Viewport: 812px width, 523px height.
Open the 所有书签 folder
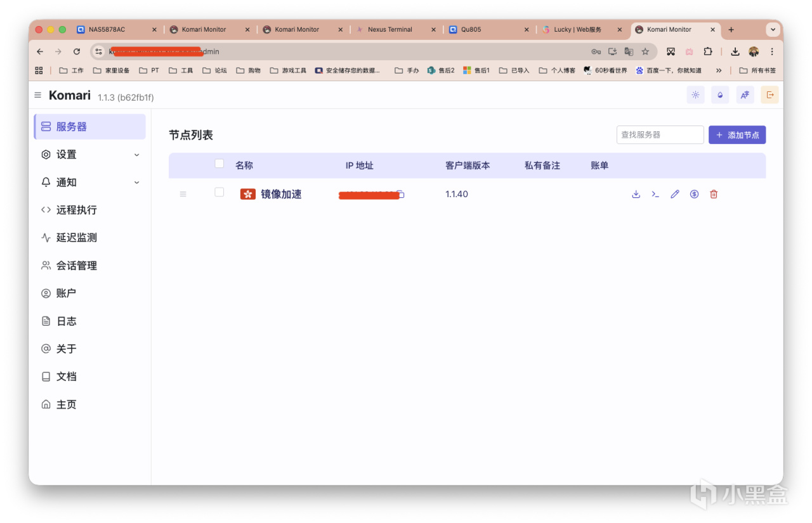click(x=757, y=70)
